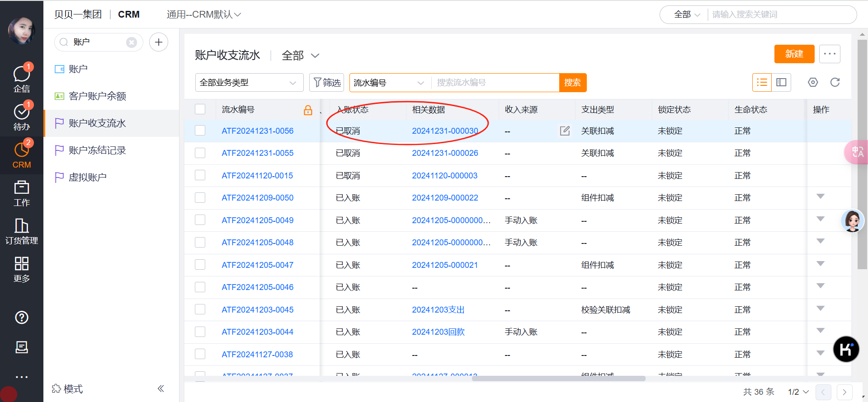The image size is (868, 402).
Task: Open the 账户 menu item
Action: coord(111,69)
